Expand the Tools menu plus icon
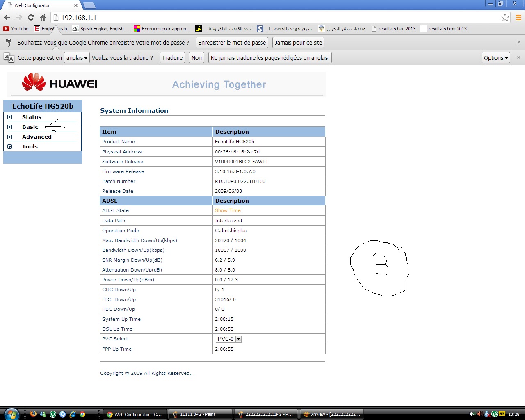Viewport: 525px width, 420px height. 10,146
